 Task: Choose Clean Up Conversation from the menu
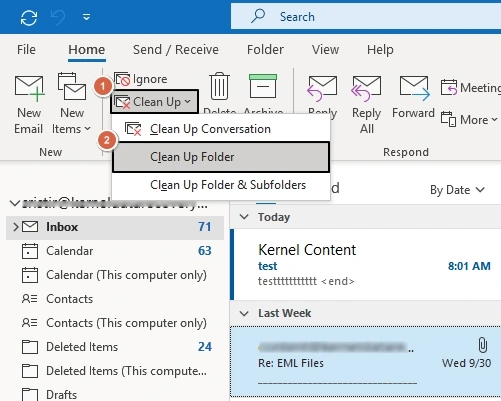(x=221, y=129)
